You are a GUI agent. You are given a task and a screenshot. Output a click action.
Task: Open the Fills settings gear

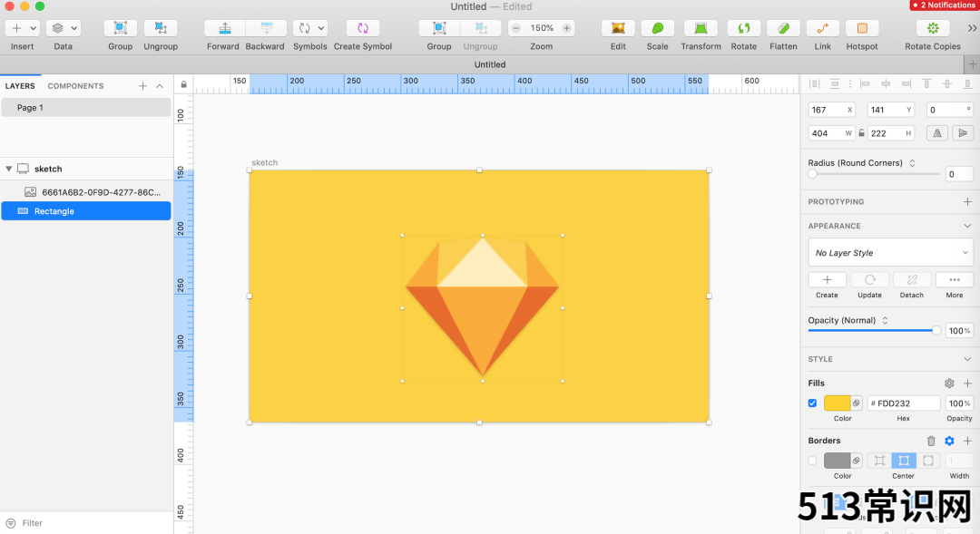click(949, 383)
